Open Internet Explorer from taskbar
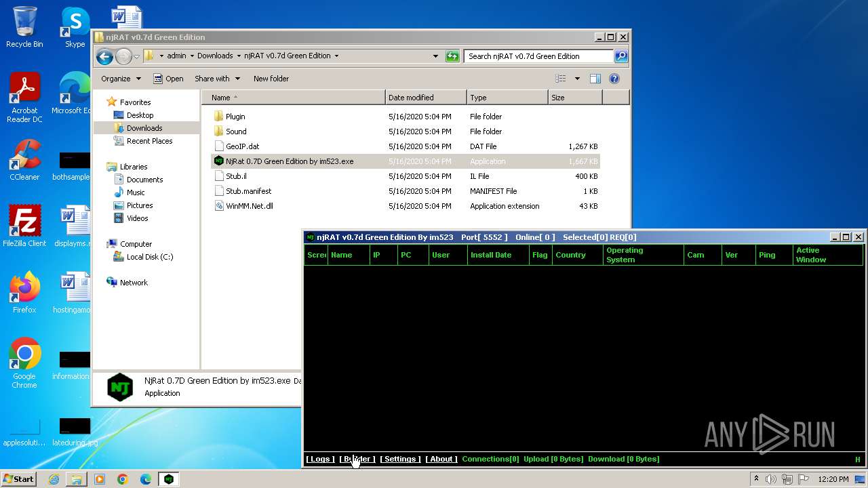The height and width of the screenshot is (488, 868). pos(54,479)
